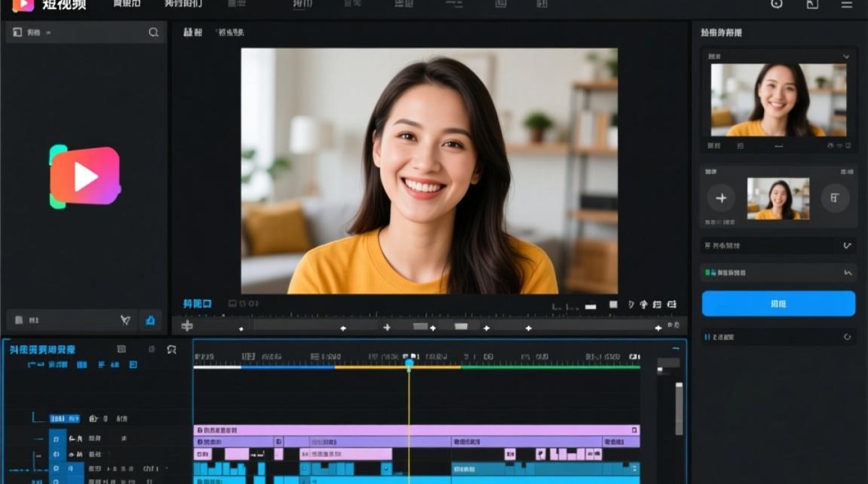Click the orange segment of the timeline ruler bar
The image size is (868, 484).
pyautogui.click(x=398, y=367)
